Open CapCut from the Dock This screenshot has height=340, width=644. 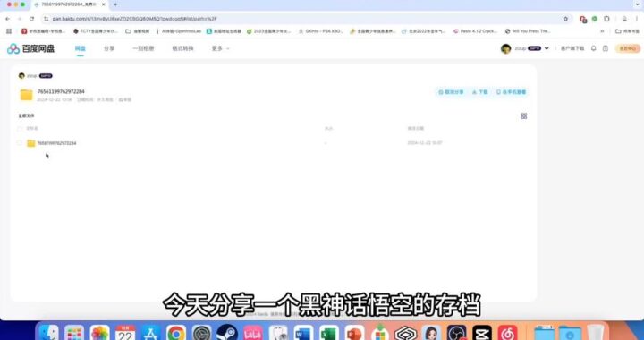[x=482, y=333]
